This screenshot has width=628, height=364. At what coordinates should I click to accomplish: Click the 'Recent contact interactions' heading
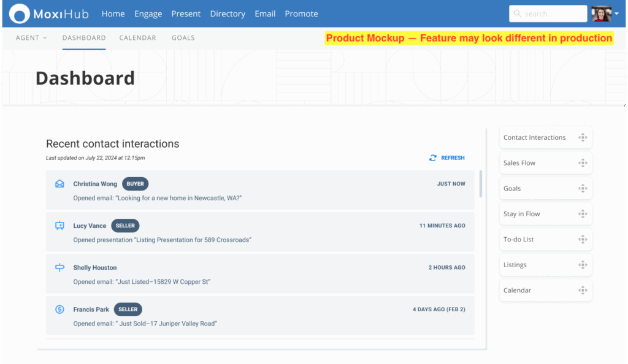tap(113, 143)
